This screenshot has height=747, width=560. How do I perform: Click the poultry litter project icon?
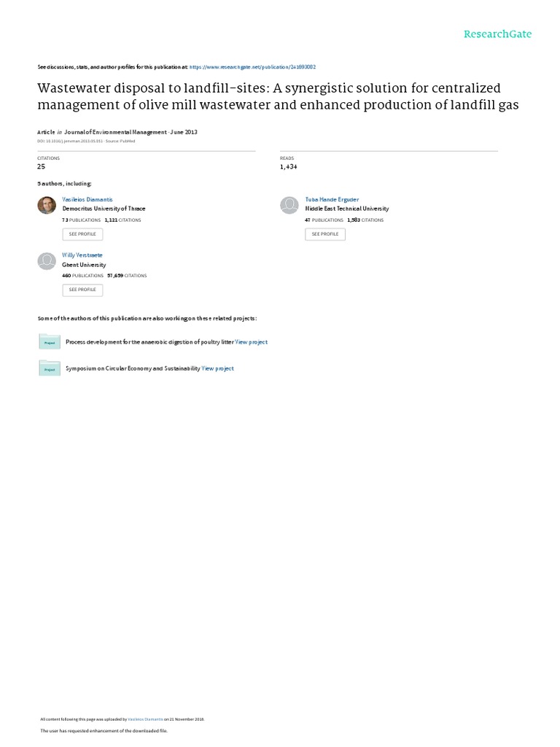coord(50,341)
